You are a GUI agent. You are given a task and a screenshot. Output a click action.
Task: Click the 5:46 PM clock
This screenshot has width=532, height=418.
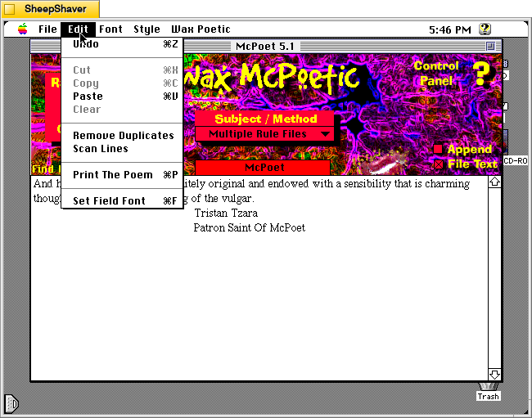[450, 29]
